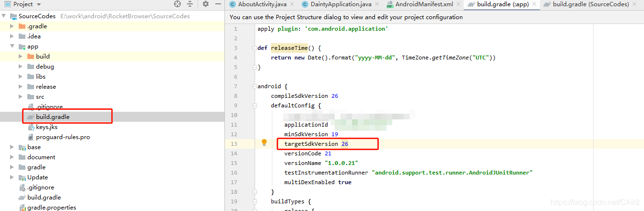Click 'multiDexEnabled true' in the editor
The width and height of the screenshot is (644, 211).
tap(318, 182)
